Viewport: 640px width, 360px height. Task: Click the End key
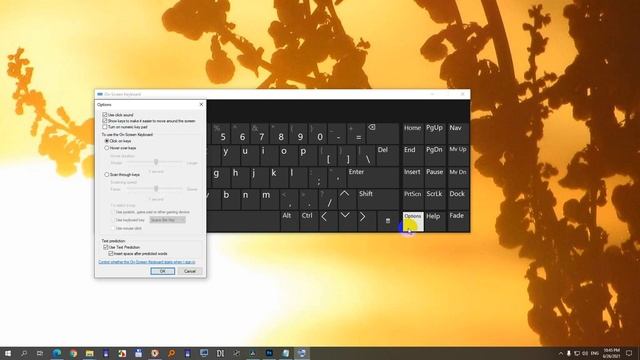coord(413,156)
